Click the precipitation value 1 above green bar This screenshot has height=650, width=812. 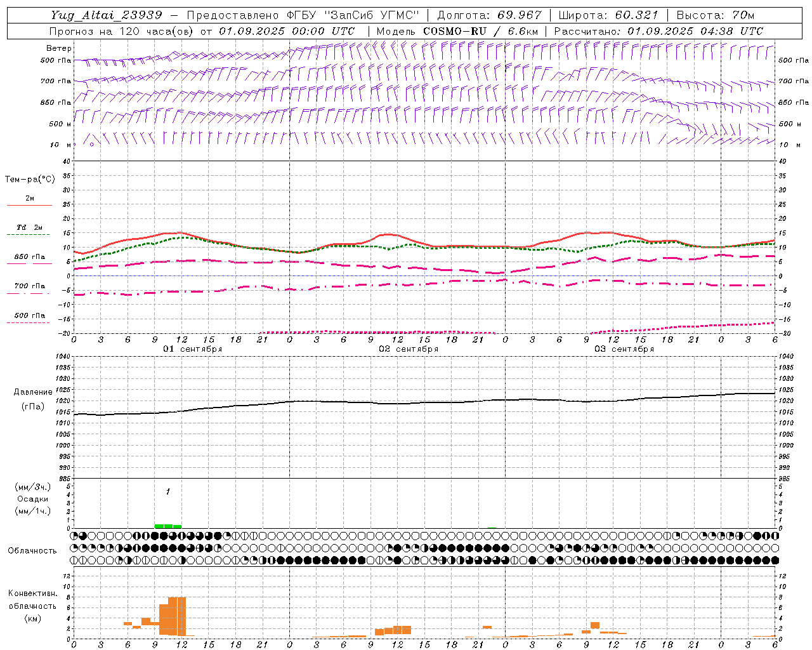(x=168, y=491)
